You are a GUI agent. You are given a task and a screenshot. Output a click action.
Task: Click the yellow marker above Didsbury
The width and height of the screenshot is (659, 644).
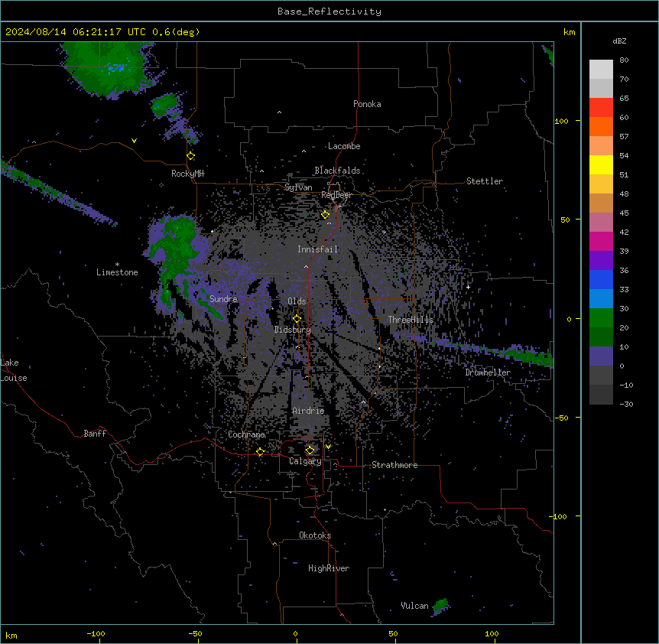click(297, 319)
